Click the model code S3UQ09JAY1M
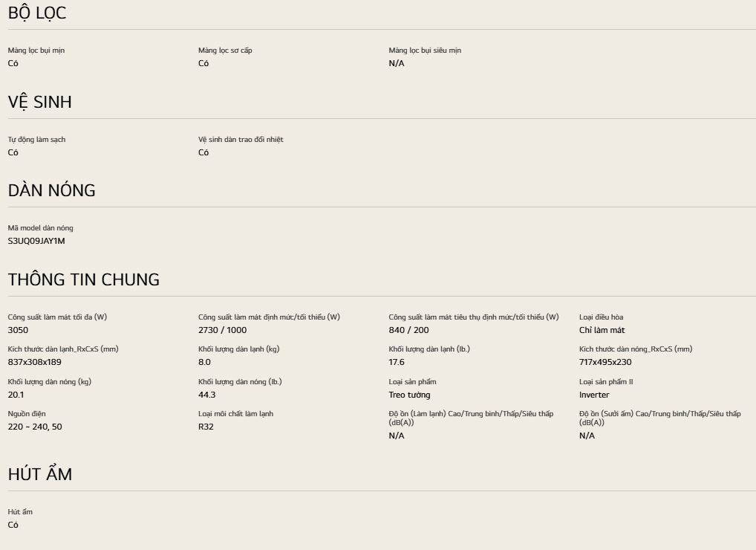Screen dimensions: 756x550 click(x=36, y=241)
